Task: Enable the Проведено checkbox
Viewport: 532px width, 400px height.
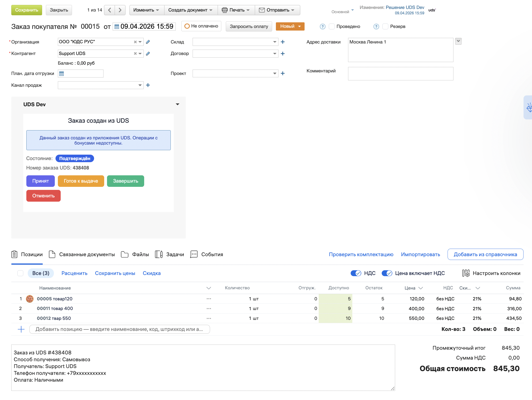Action: pyautogui.click(x=331, y=27)
